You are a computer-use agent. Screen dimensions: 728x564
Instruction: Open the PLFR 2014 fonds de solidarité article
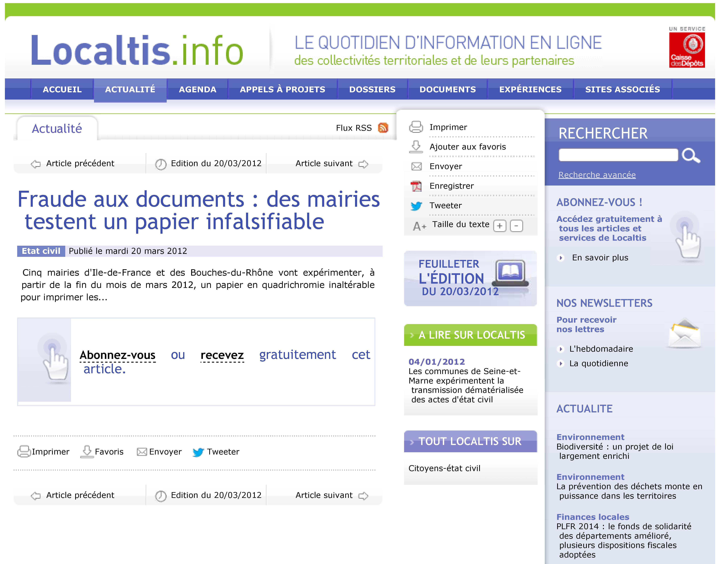click(x=624, y=541)
